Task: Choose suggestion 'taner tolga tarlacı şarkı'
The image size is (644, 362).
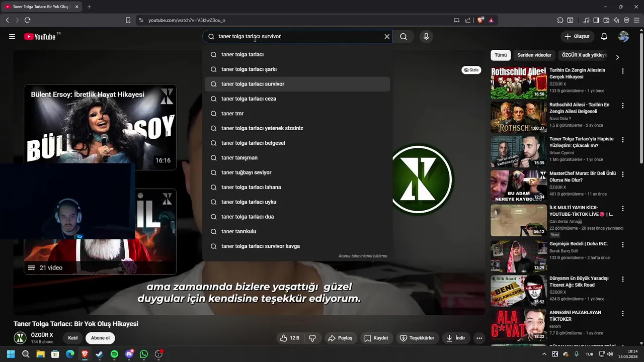Action: point(297,69)
